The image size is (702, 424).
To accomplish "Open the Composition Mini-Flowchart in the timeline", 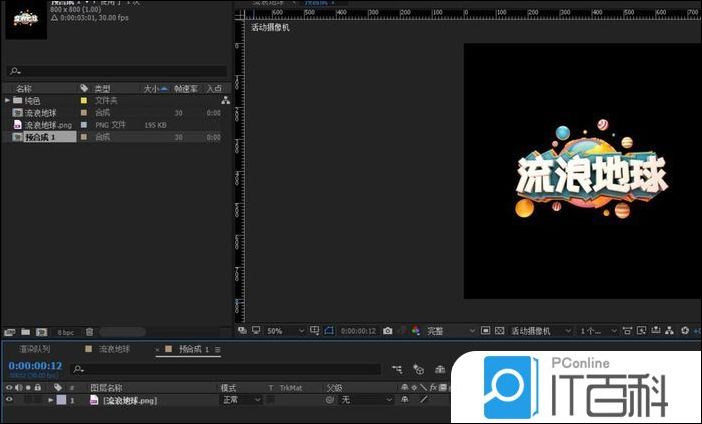I will click(397, 369).
